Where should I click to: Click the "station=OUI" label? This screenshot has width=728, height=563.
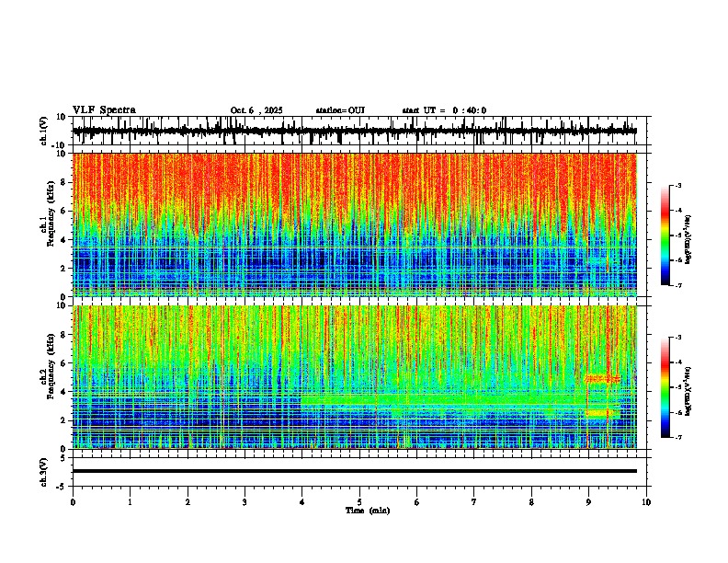pyautogui.click(x=340, y=110)
